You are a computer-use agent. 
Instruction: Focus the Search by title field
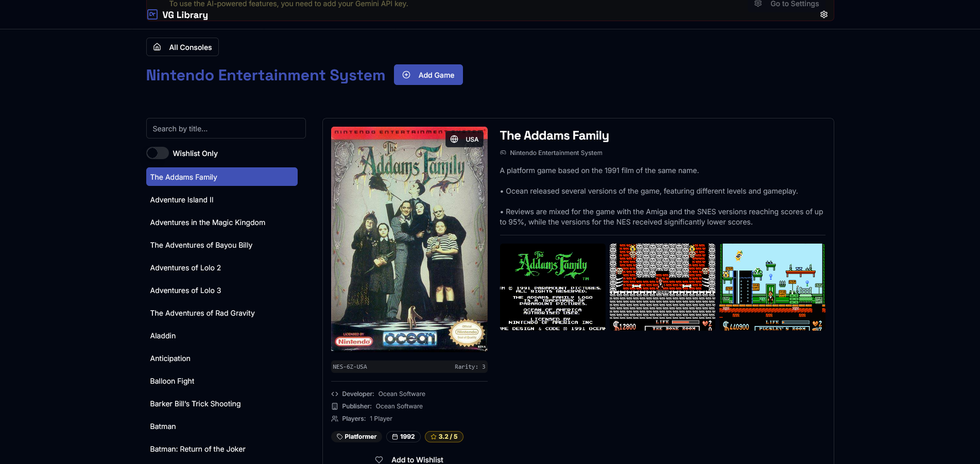pyautogui.click(x=226, y=128)
